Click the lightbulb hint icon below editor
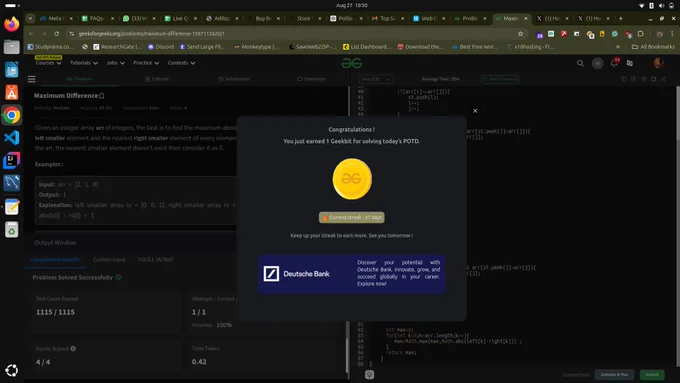680x383 pixels. tap(369, 374)
